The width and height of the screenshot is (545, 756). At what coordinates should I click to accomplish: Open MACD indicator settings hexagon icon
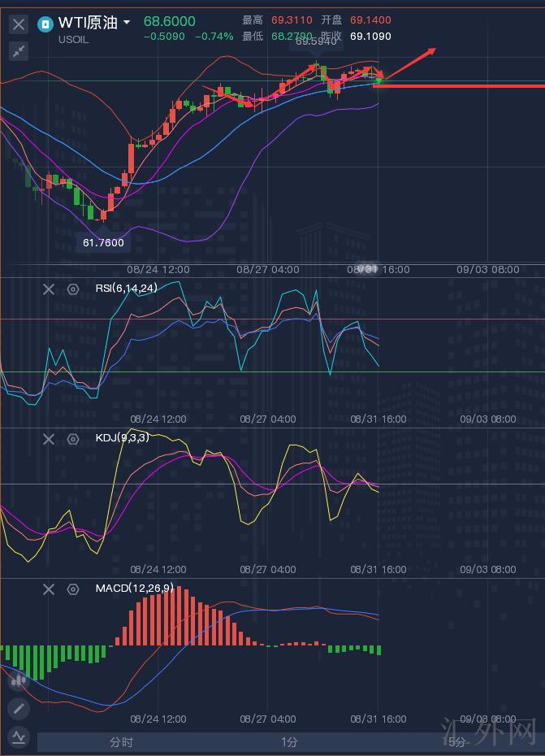click(x=73, y=589)
